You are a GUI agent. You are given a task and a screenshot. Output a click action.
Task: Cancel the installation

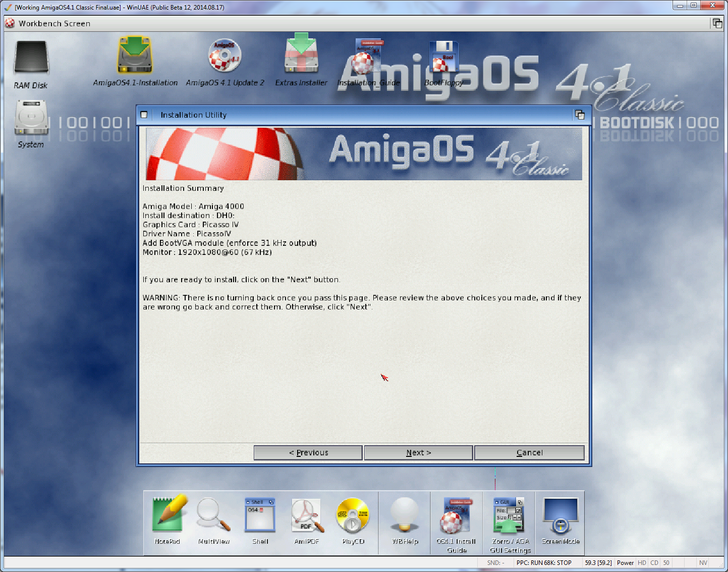pos(529,452)
